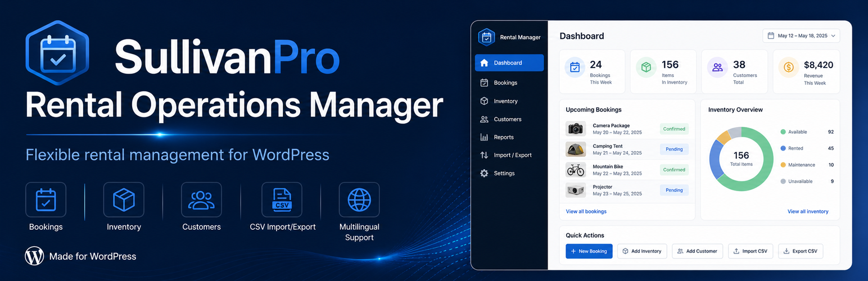
Task: Click the Export CSV button
Action: click(x=801, y=251)
